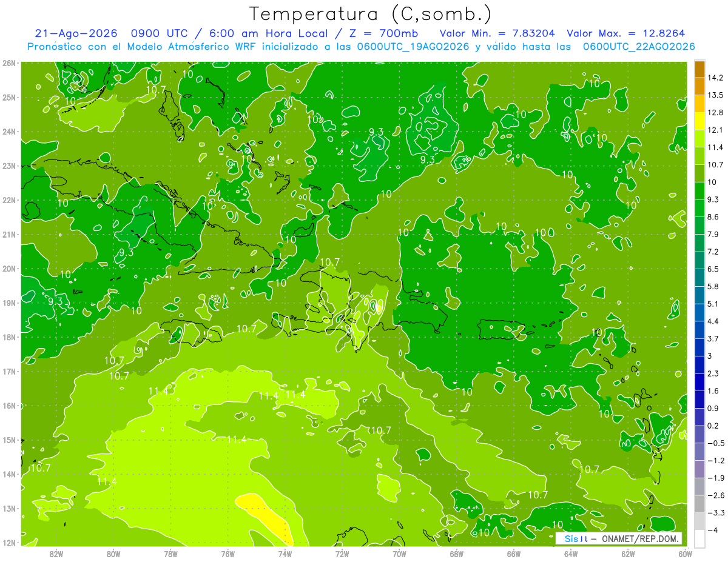Click the legend value '8.6'
The width and height of the screenshot is (728, 562).
[713, 216]
